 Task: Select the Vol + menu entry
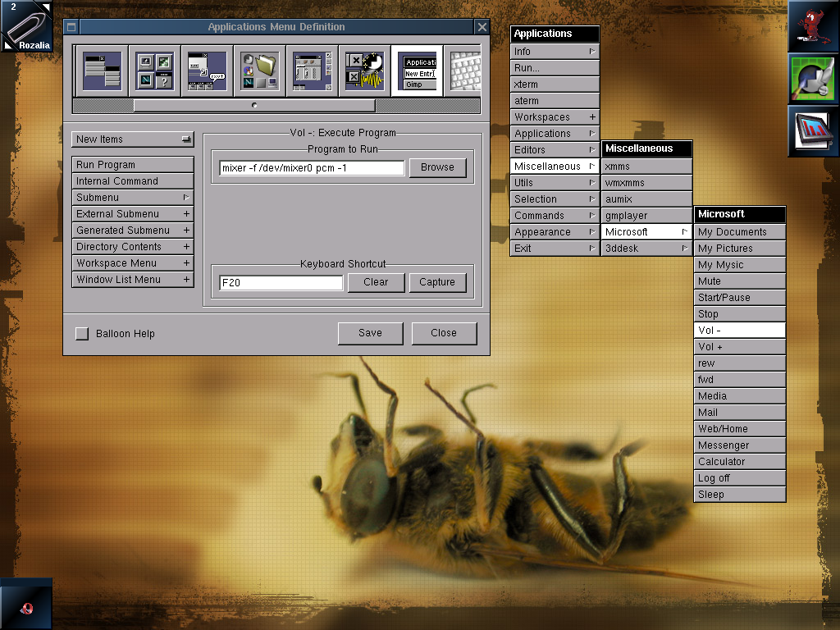[x=739, y=347]
